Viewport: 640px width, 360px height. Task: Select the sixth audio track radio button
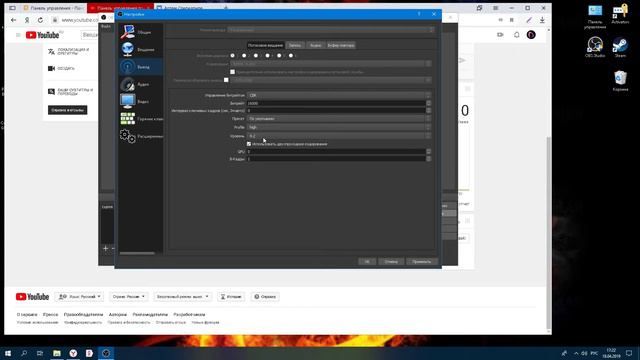291,56
